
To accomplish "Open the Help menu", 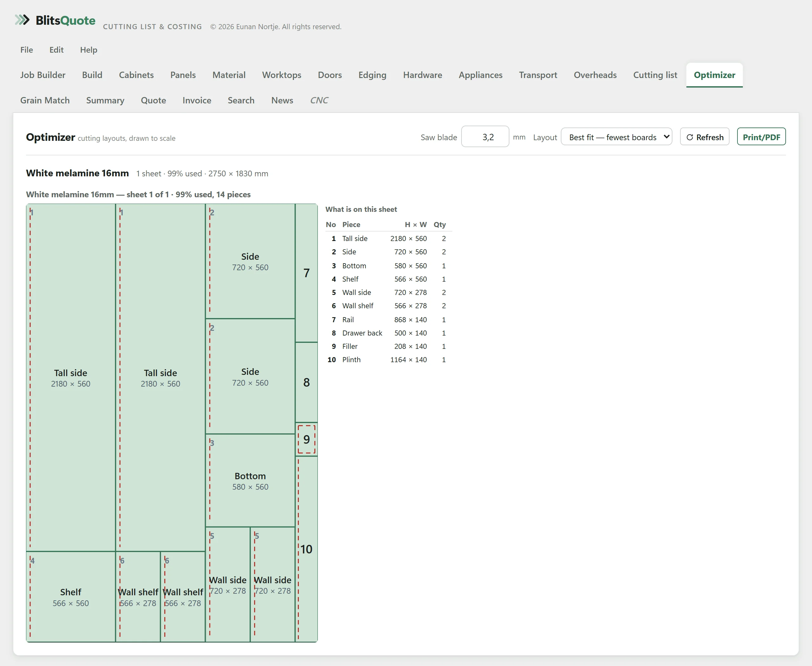I will [88, 50].
